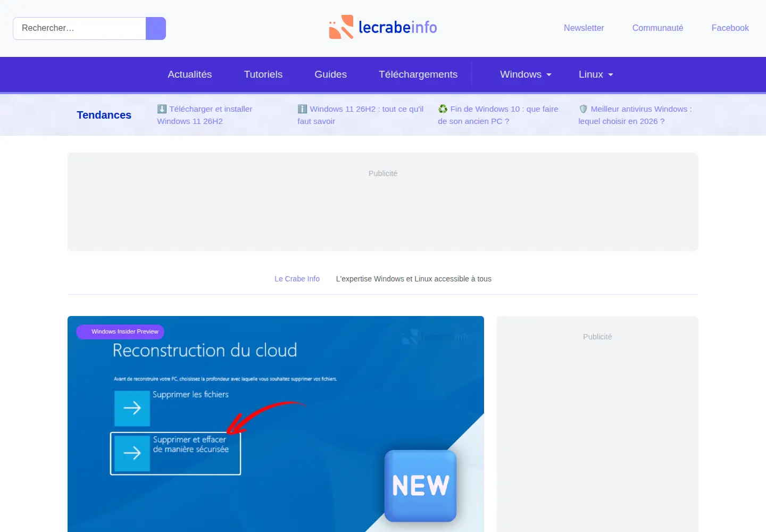Click the lecrabeinfo crab logo
Viewport: 766px width, 532px height.
click(x=383, y=27)
